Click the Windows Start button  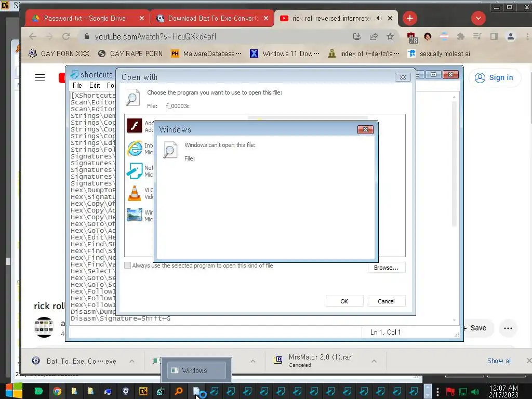click(x=14, y=391)
